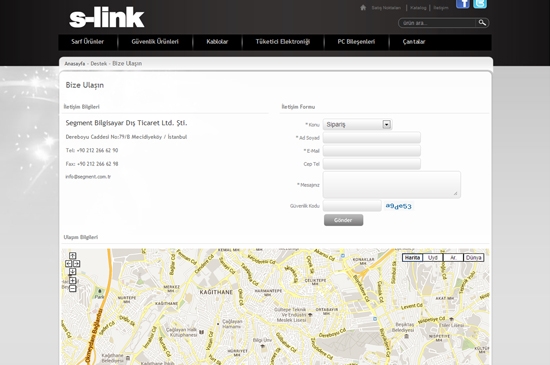
Task: Open the Tüketici Elektroniği menu
Action: [x=283, y=42]
